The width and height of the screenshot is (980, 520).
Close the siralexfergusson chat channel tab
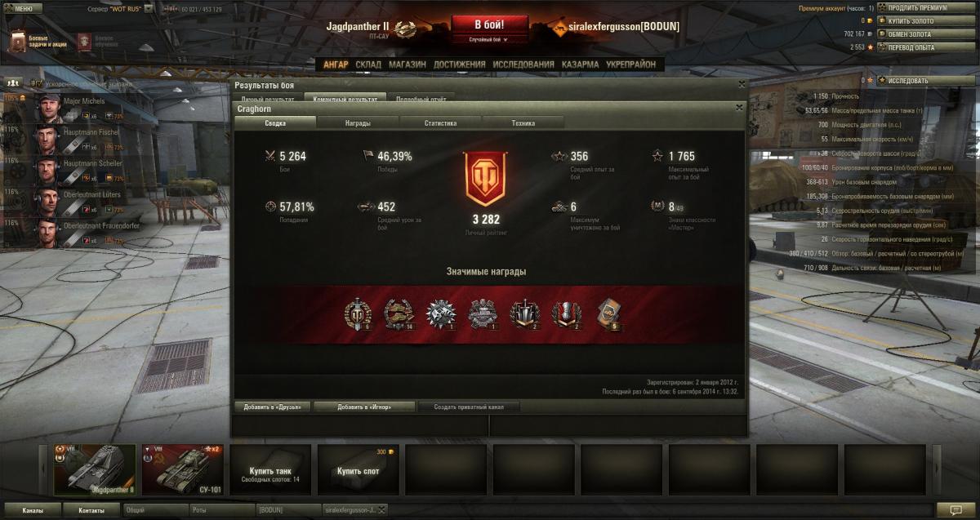click(381, 510)
